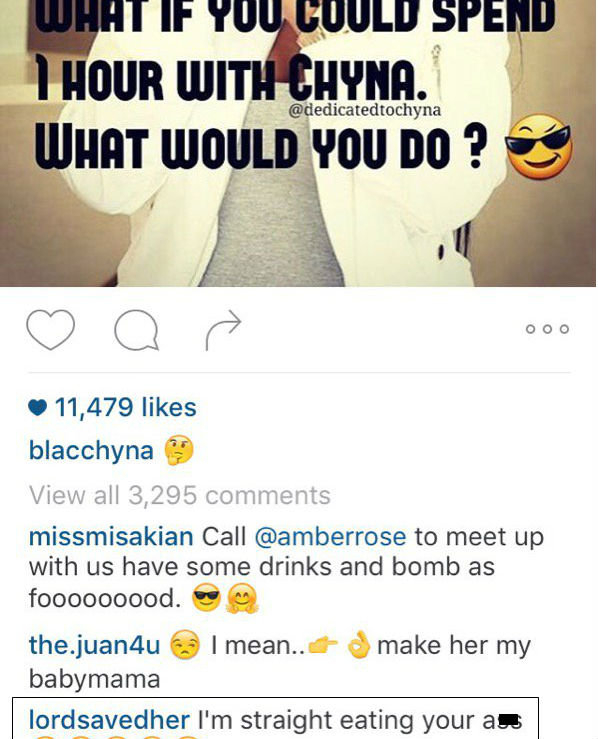Tap the heart like icon

click(50, 329)
